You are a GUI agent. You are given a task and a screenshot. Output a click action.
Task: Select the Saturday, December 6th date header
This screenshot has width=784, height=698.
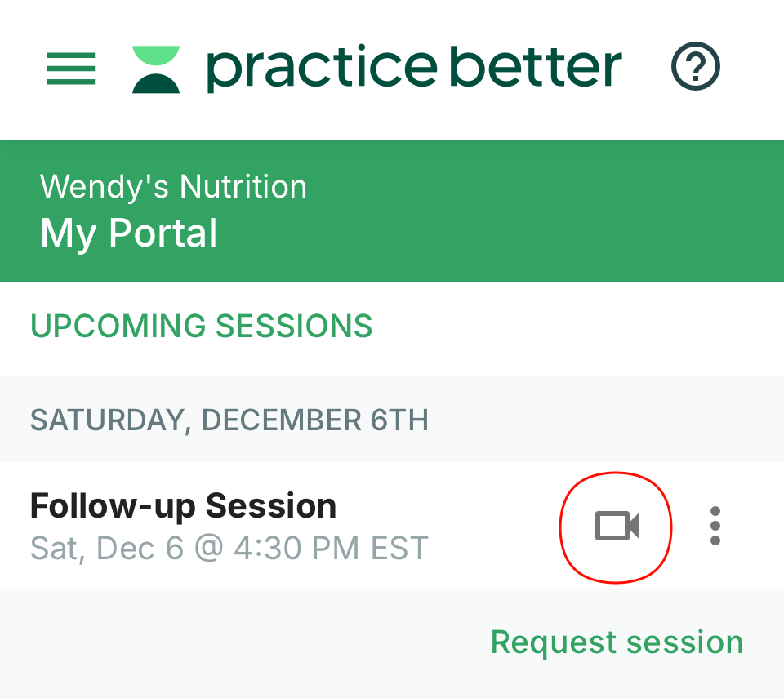229,420
